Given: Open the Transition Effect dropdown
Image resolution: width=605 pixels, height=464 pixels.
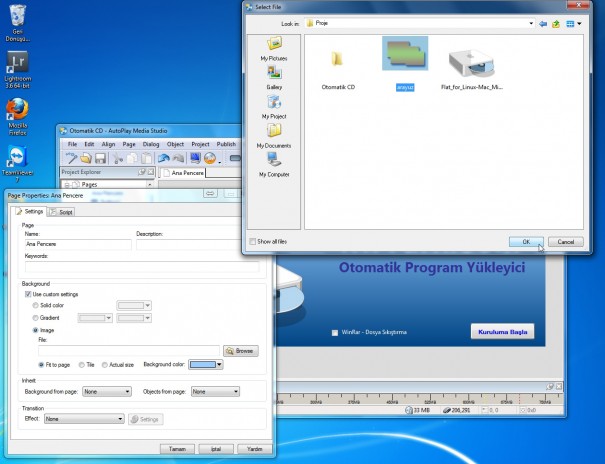Looking at the screenshot, I should click(84, 419).
